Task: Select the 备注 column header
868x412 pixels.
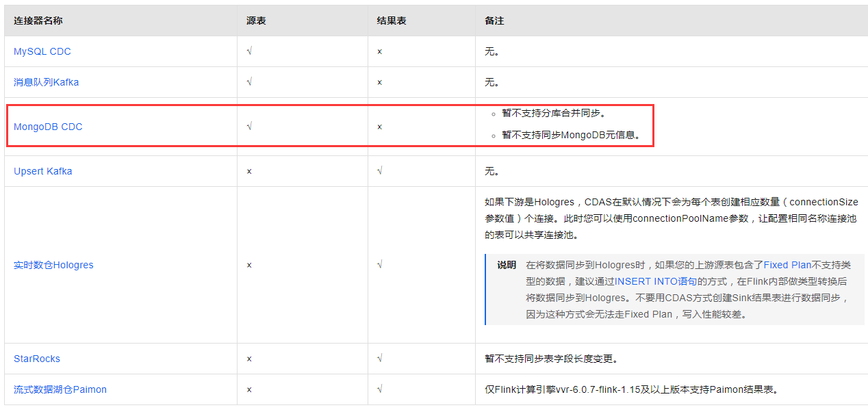Action: 494,21
